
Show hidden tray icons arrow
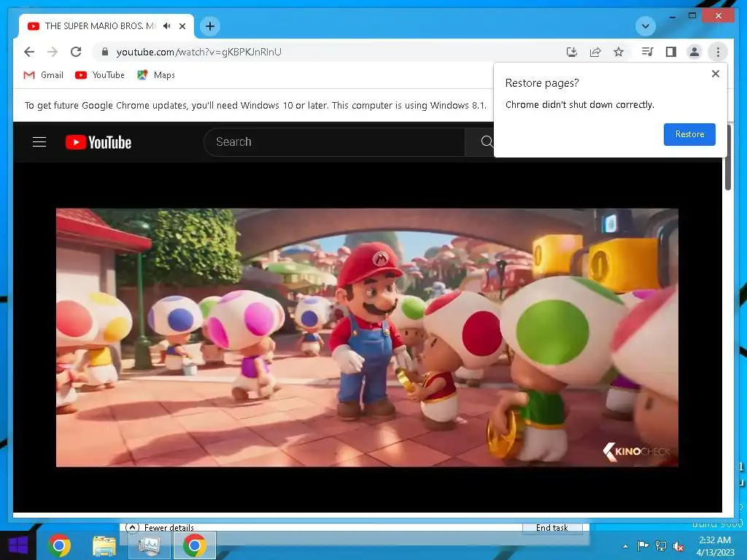[625, 546]
